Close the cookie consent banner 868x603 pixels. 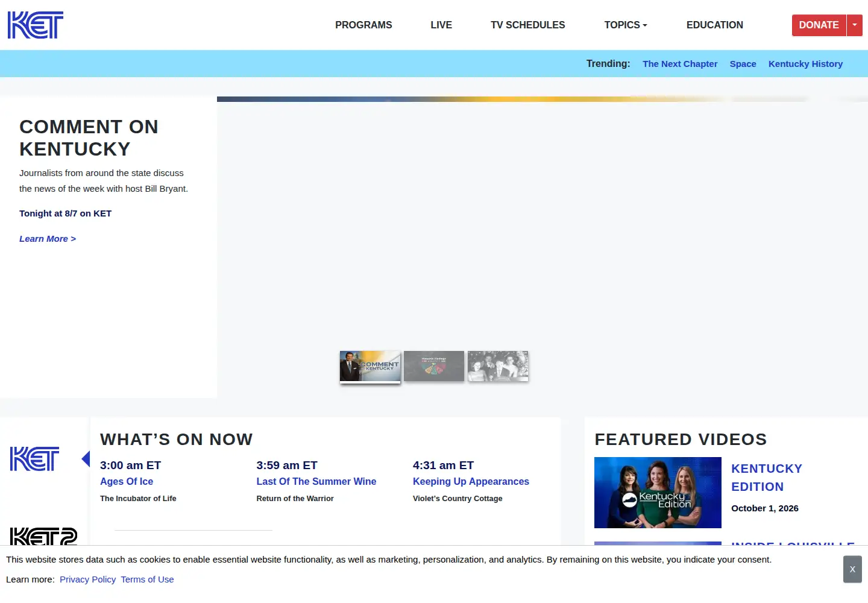[852, 569]
